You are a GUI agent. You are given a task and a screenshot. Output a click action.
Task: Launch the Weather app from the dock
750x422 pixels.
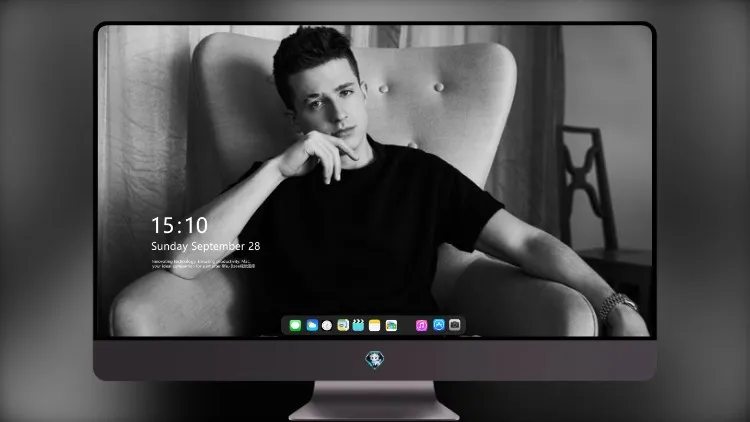[x=312, y=325]
